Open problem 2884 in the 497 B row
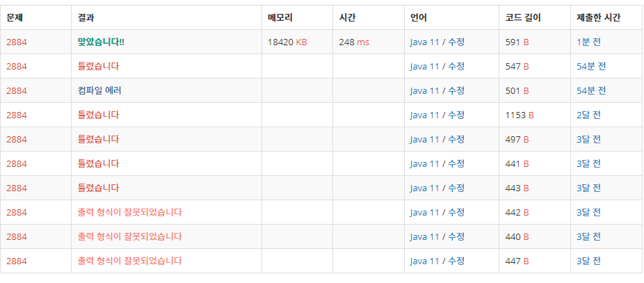Screen dimensions: 644x283 pos(17,139)
